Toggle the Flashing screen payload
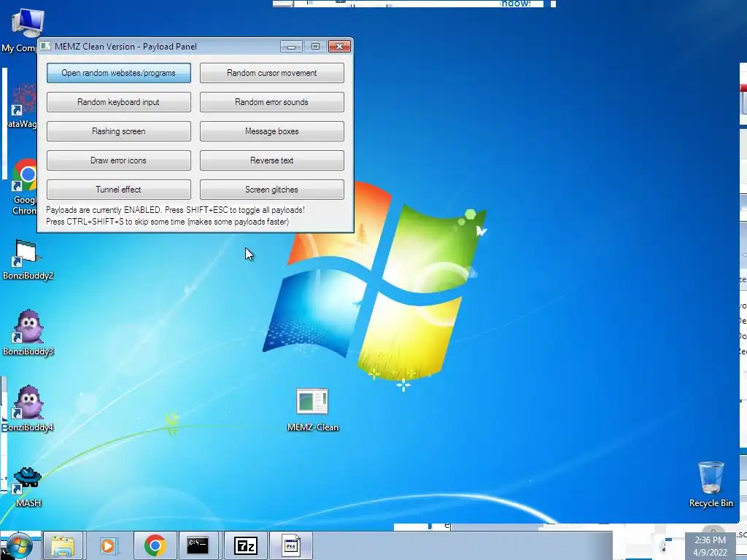Screen dimensions: 747x560 [119, 131]
